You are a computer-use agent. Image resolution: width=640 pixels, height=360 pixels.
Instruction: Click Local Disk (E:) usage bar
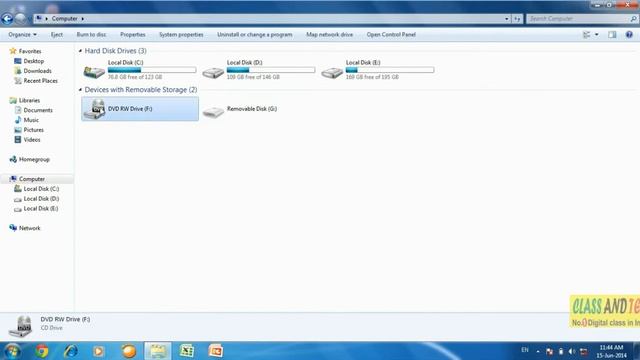390,70
